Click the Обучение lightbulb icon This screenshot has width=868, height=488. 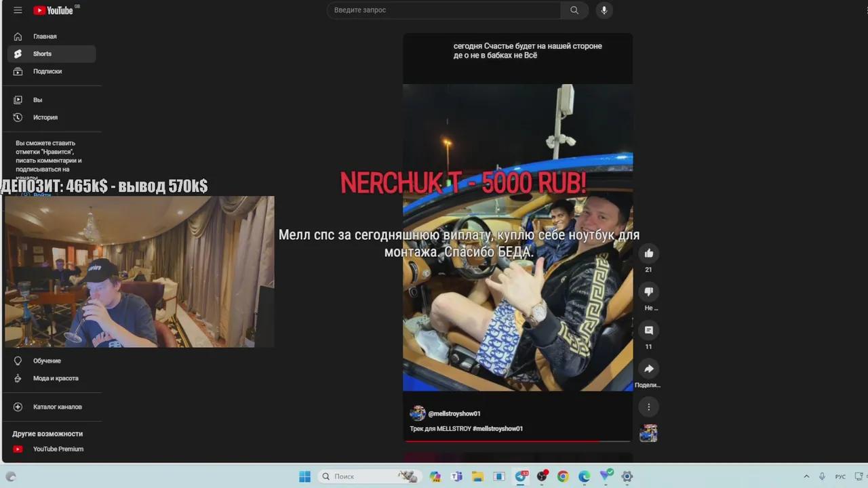[x=18, y=361]
